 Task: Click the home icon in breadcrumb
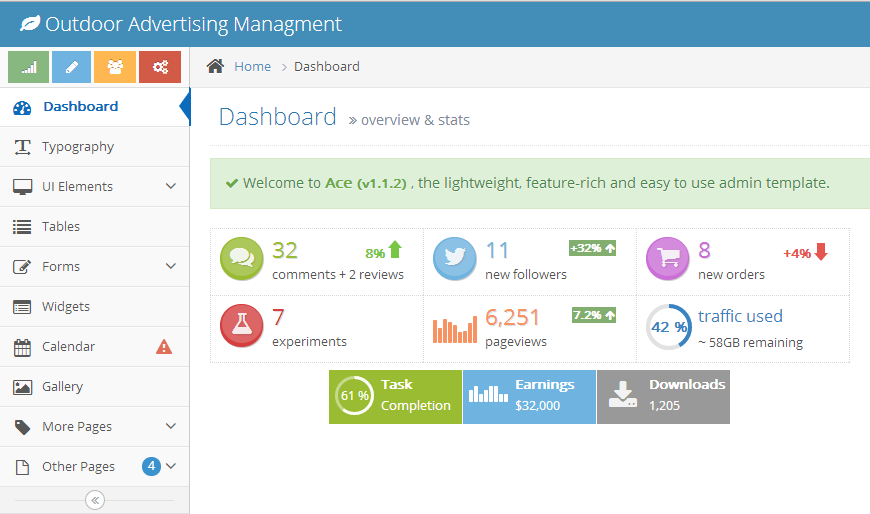pyautogui.click(x=215, y=66)
